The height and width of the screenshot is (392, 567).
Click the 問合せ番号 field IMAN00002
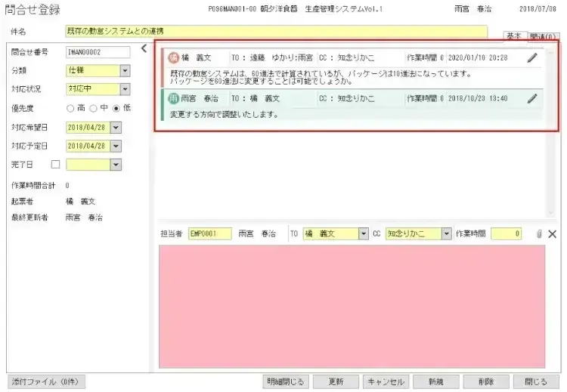(98, 52)
